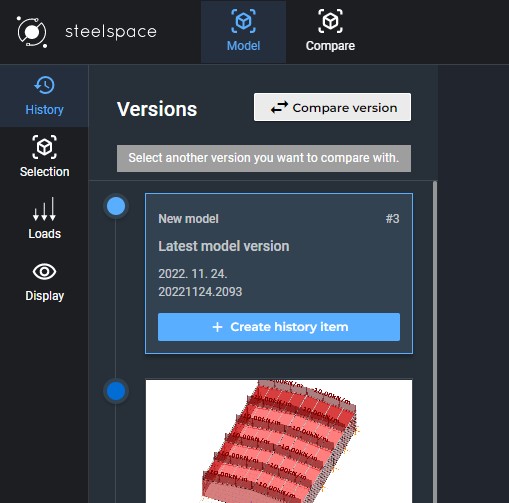Select the History clock icon in sidebar
This screenshot has height=503, width=509.
44,85
